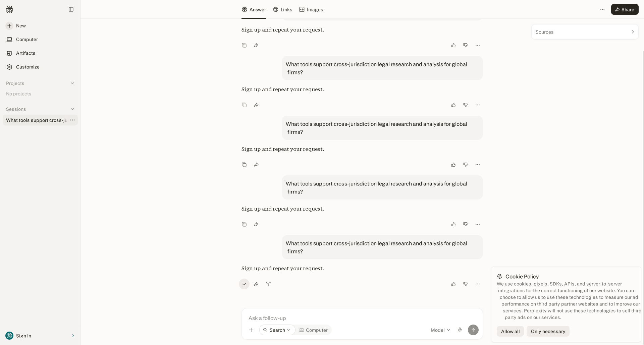Click thumbs up on the last answer
This screenshot has height=345, width=644.
point(453,284)
